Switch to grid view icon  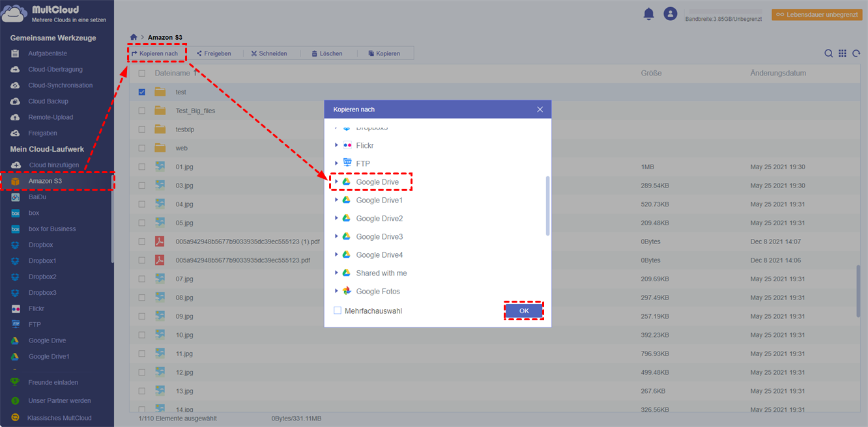(843, 53)
